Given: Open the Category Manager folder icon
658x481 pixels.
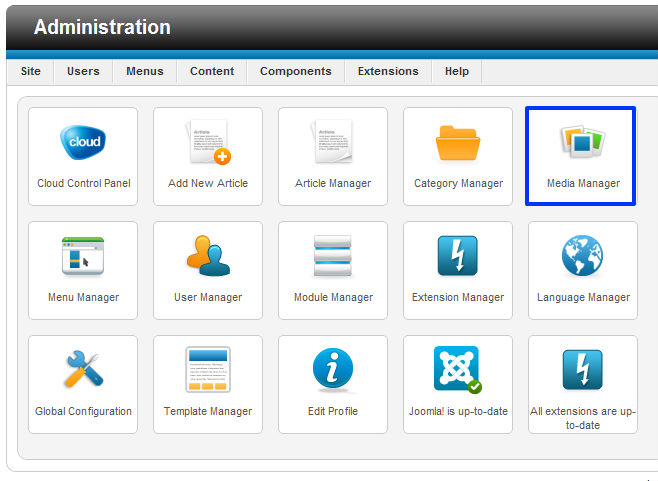Looking at the screenshot, I should (458, 143).
